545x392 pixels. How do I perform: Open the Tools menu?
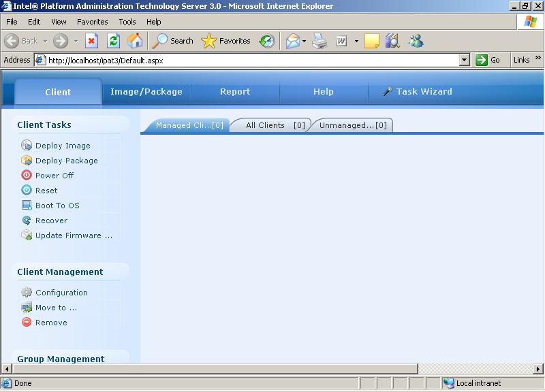point(127,22)
